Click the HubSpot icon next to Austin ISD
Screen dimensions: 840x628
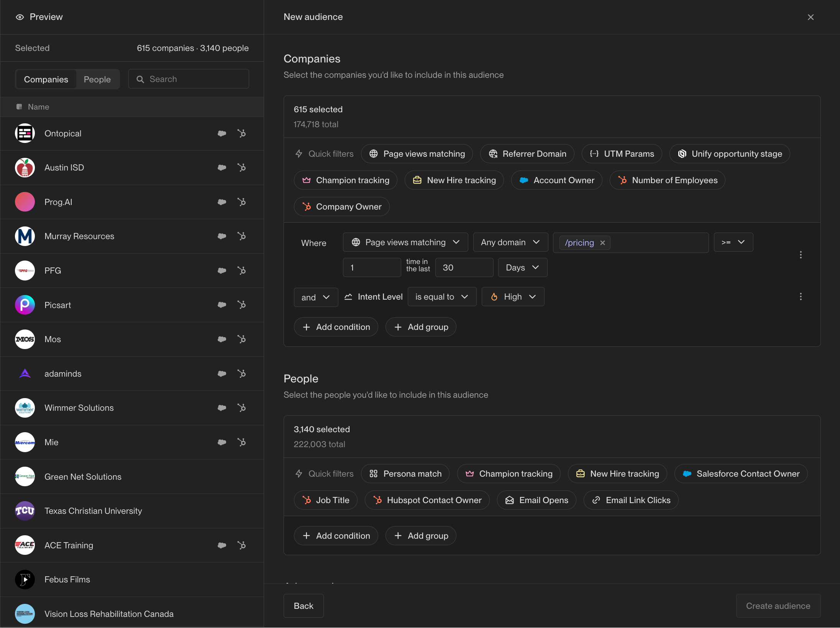(241, 167)
